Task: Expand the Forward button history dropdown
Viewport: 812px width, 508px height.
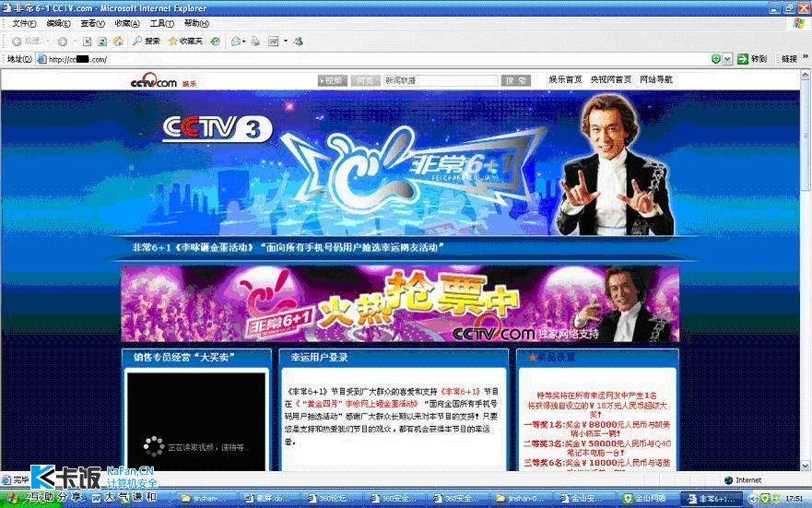Action: coord(74,41)
